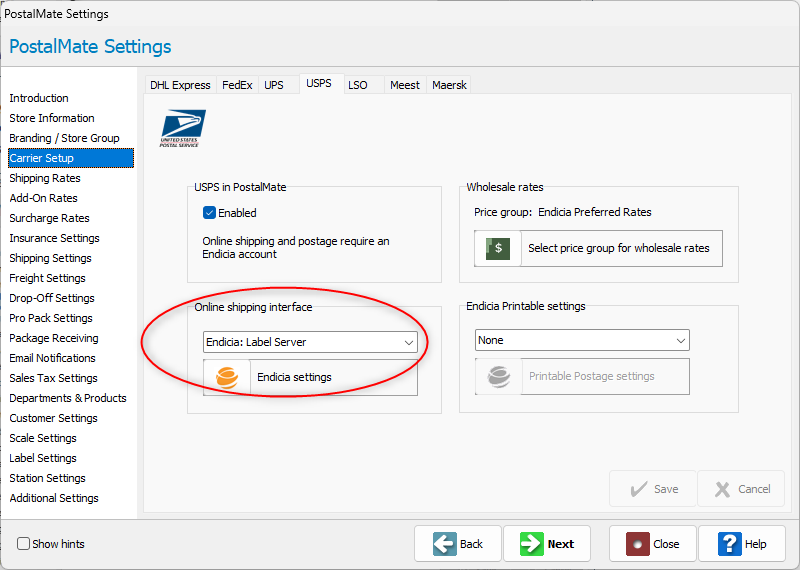Select Carrier Setup in the sidebar
The width and height of the screenshot is (800, 570).
71,158
